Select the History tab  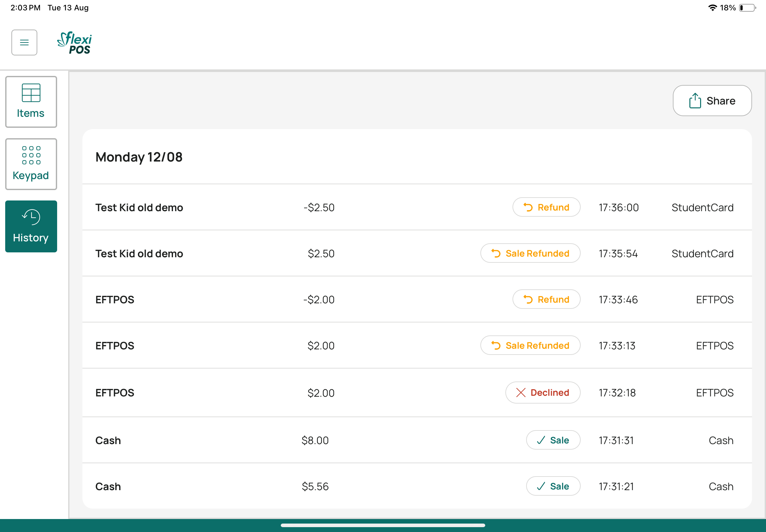coord(31,226)
